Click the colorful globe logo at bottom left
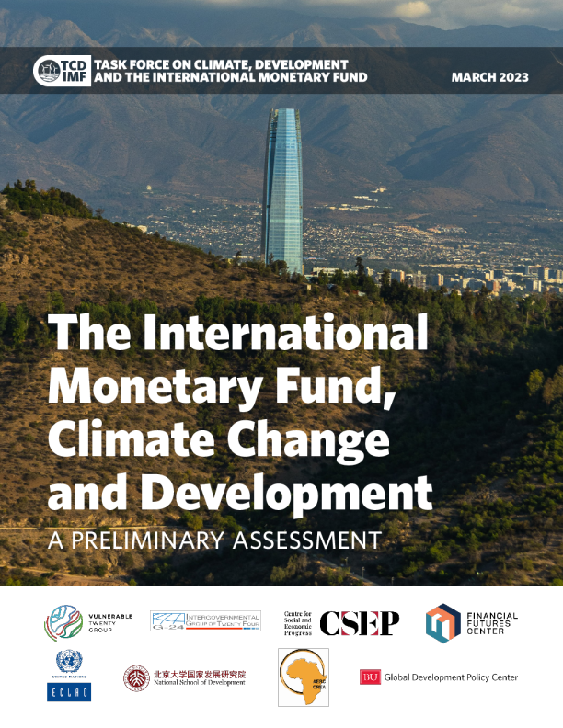The image size is (563, 728). pos(63,622)
